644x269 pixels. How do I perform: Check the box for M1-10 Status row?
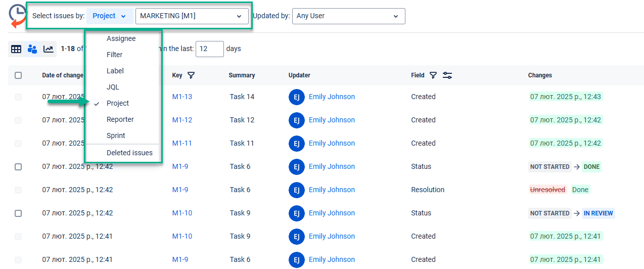tap(18, 213)
